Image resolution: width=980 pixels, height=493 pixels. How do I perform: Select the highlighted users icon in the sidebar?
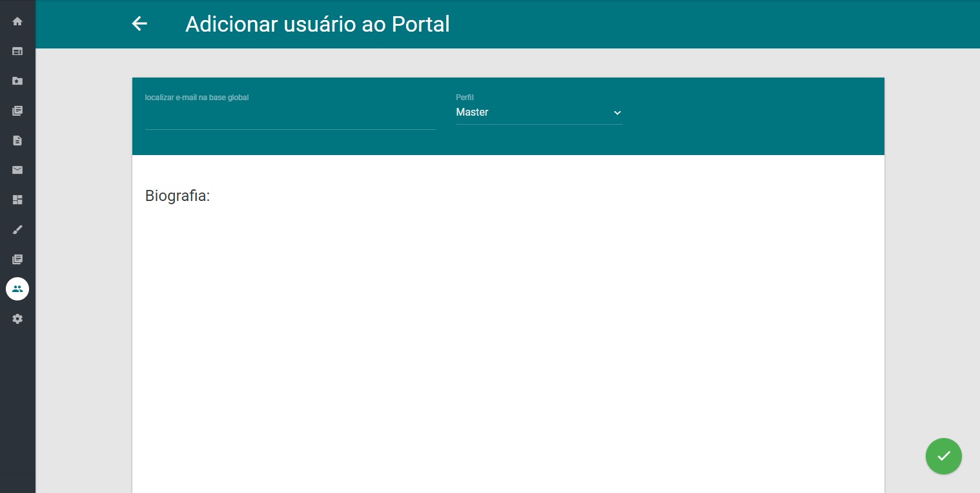tap(17, 289)
